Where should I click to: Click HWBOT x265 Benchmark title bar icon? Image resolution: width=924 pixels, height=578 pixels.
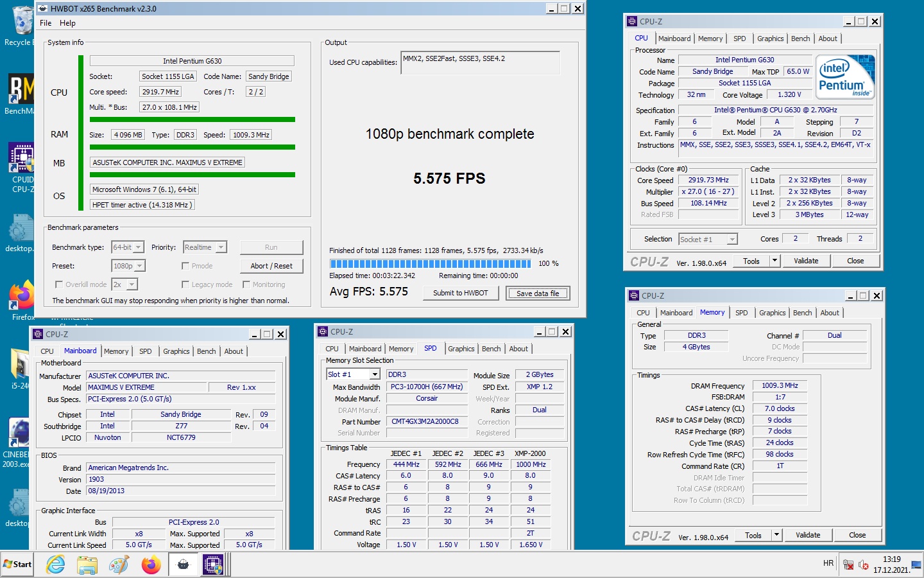point(43,8)
